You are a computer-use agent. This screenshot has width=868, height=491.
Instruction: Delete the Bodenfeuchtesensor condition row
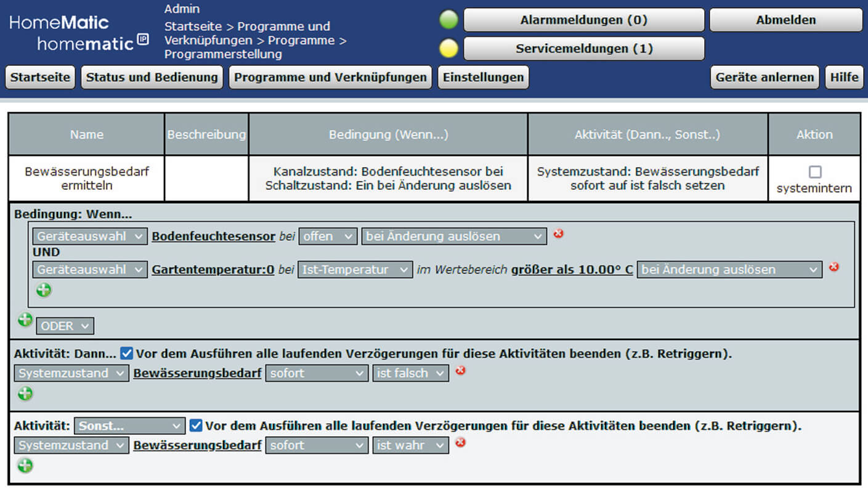click(x=558, y=234)
